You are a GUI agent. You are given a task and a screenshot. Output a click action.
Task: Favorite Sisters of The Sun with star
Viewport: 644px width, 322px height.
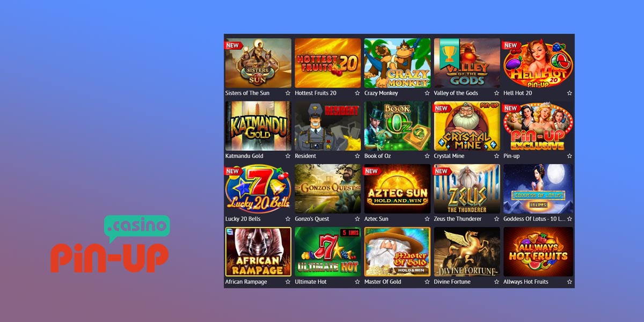tap(288, 93)
